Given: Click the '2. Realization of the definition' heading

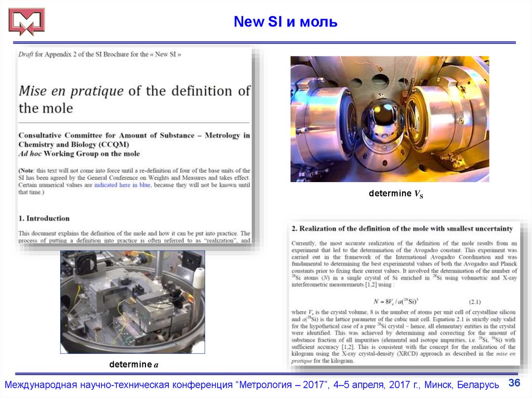Looking at the screenshot, I should (402, 228).
